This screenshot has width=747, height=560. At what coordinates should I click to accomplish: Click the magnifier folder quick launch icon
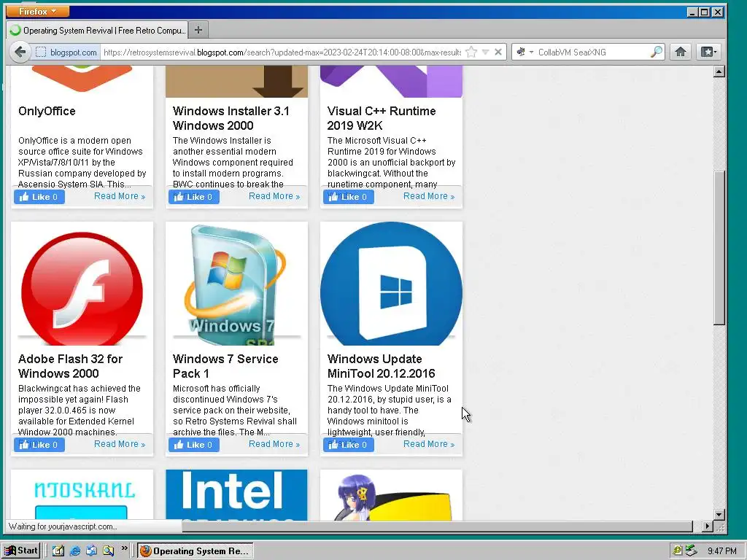tap(109, 551)
